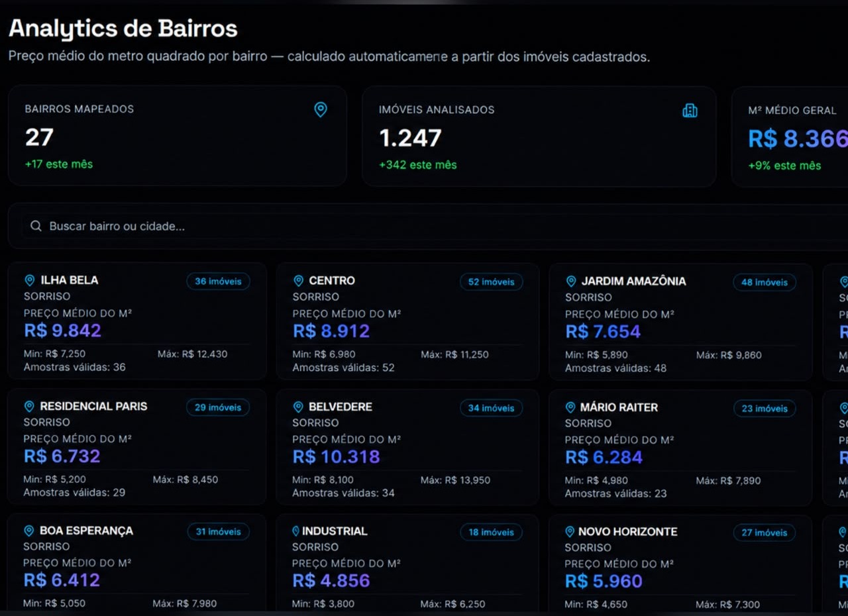Click the pin icon next to Novo Horizonte
This screenshot has width=848, height=616.
[x=570, y=532]
